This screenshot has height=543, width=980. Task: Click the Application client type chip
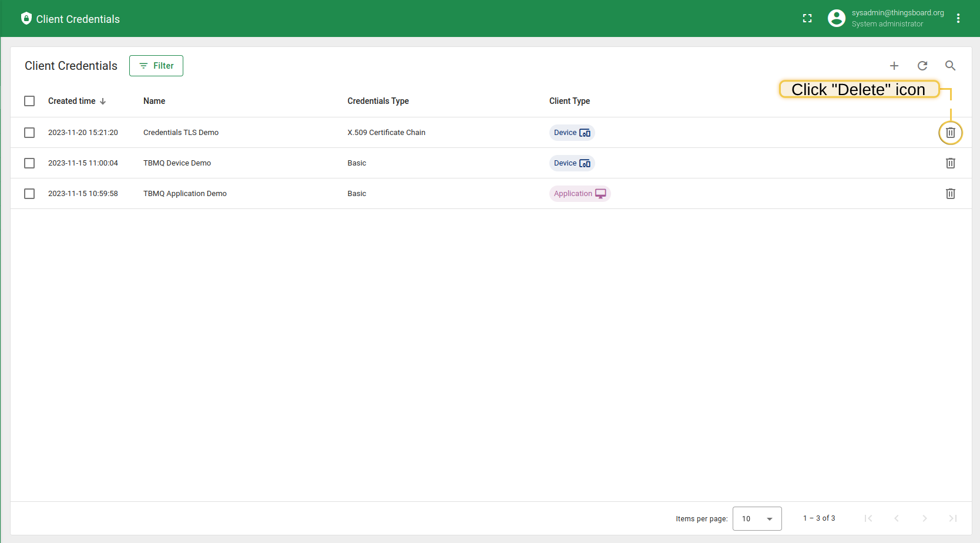click(579, 193)
